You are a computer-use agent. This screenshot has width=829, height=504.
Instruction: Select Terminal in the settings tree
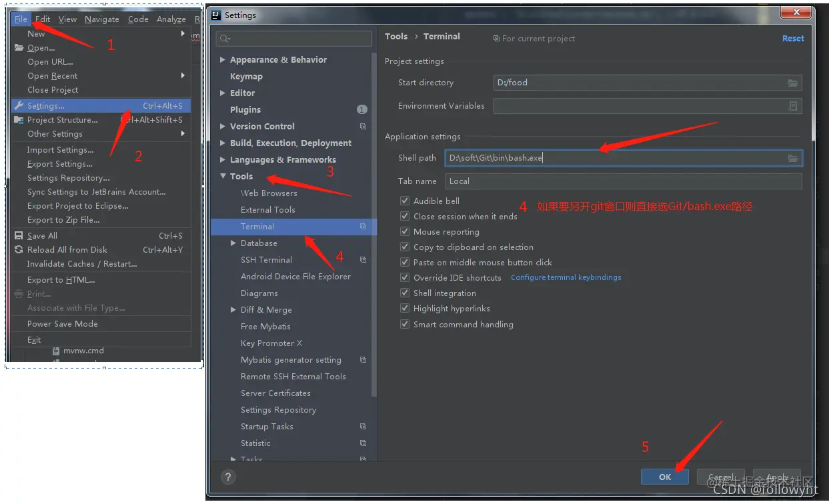[293, 227]
